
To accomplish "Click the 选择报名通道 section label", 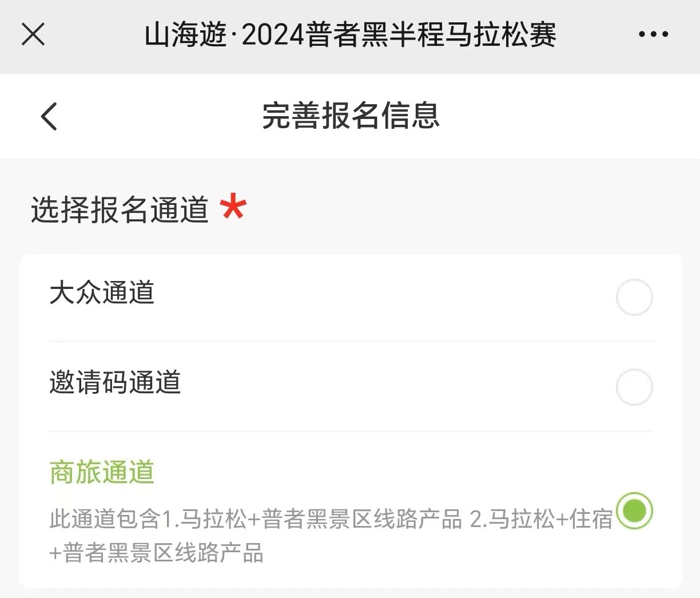I will coord(120,209).
